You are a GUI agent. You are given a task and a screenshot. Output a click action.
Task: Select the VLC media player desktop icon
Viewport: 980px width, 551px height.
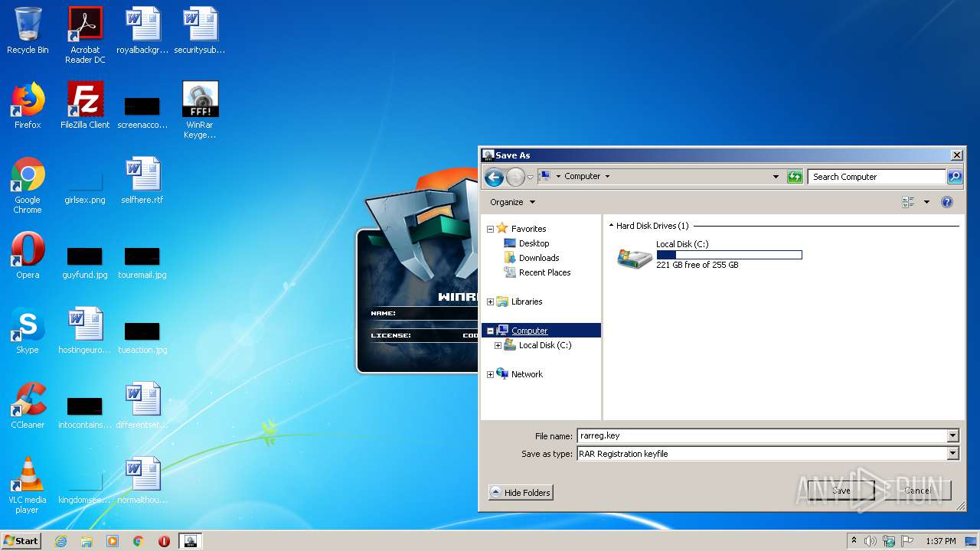click(28, 486)
